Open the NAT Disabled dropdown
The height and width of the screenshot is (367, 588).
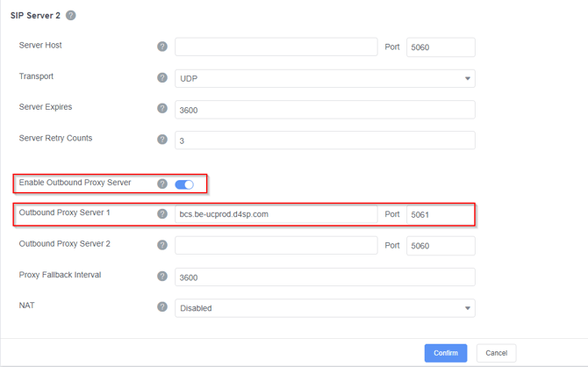pos(325,308)
